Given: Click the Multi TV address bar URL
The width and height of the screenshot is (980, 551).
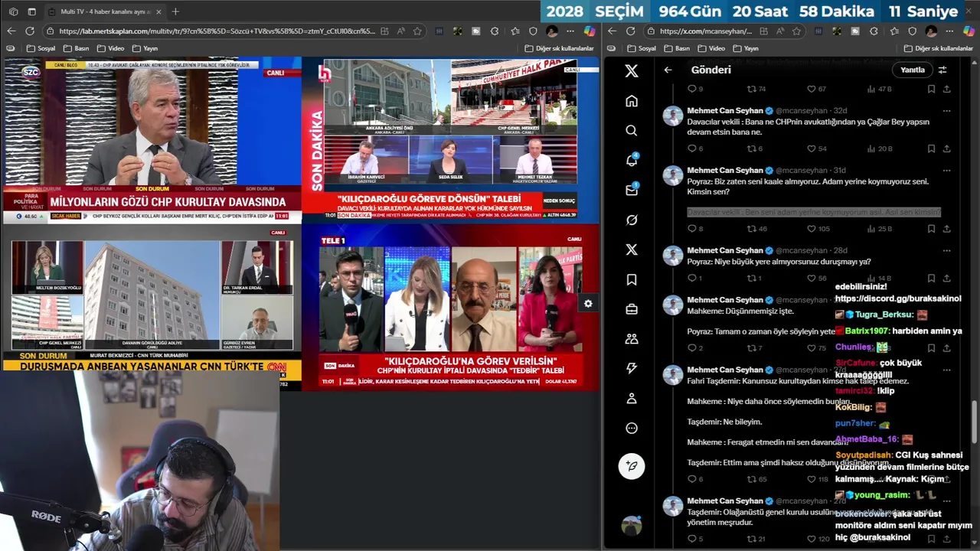Looking at the screenshot, I should pos(217,31).
